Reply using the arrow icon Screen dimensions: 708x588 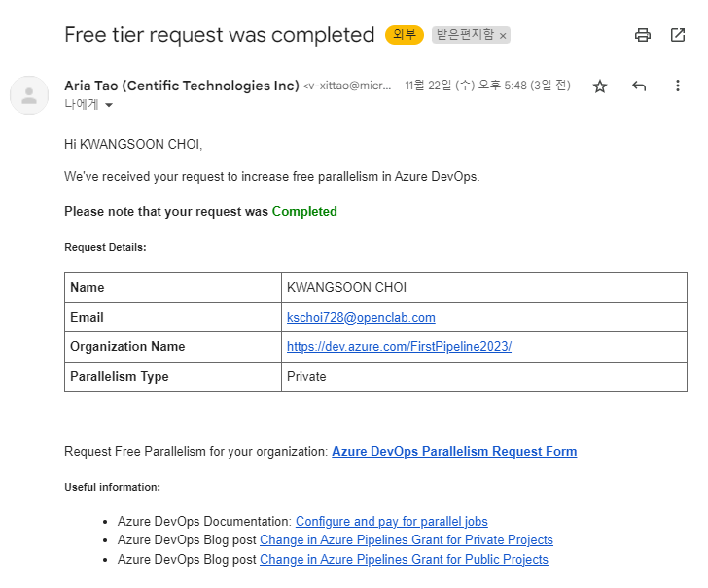(639, 86)
